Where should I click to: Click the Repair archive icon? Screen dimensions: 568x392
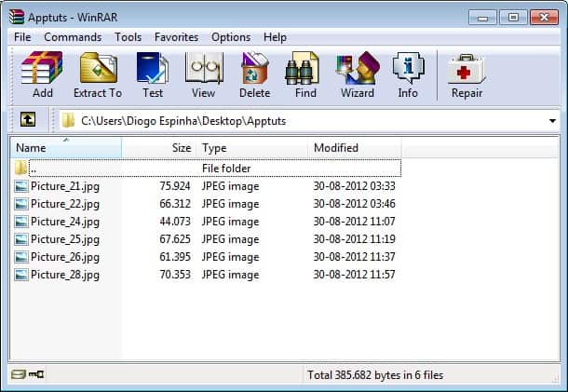click(467, 69)
